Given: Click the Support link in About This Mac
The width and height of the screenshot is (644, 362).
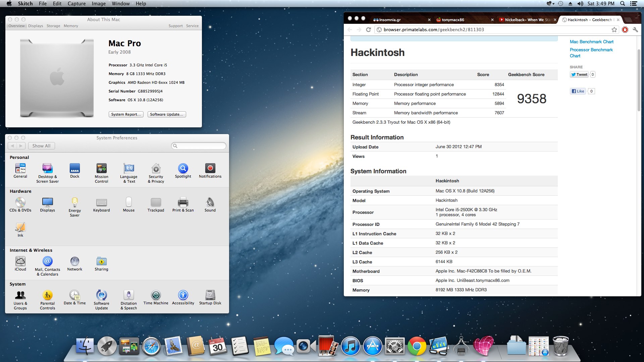Looking at the screenshot, I should click(x=175, y=26).
